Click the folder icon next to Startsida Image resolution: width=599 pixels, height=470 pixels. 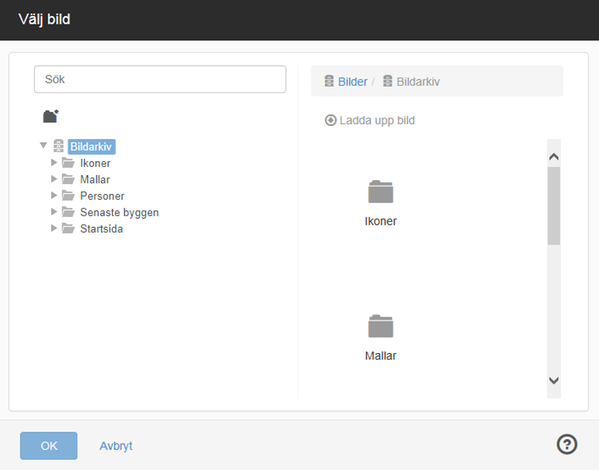point(68,229)
